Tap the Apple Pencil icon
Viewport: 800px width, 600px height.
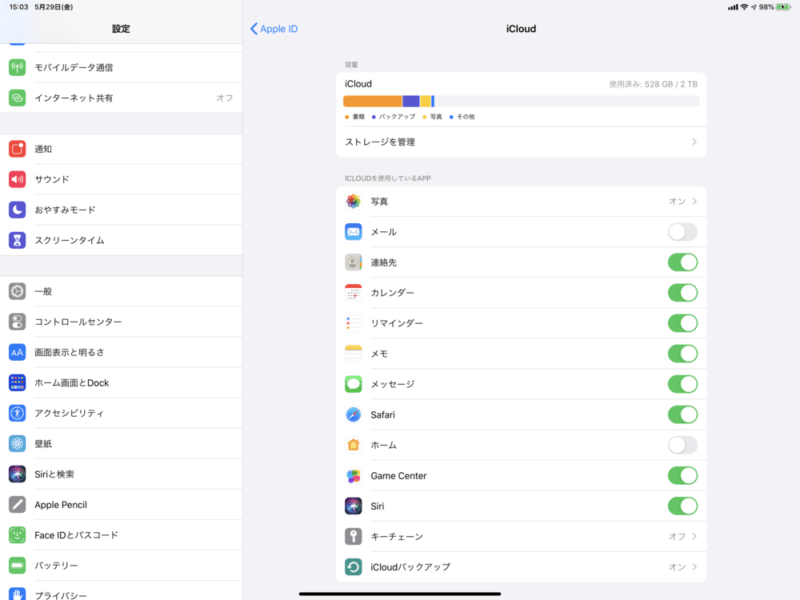17,505
